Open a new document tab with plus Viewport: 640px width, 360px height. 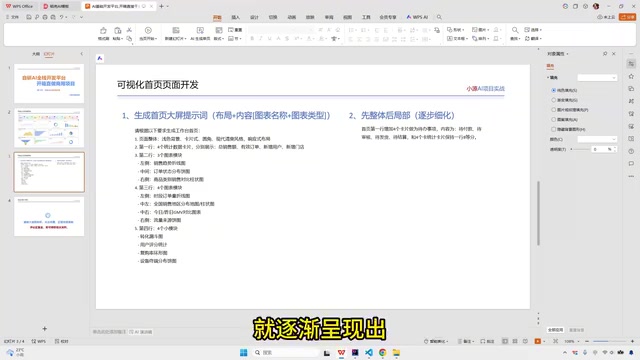(x=161, y=6)
